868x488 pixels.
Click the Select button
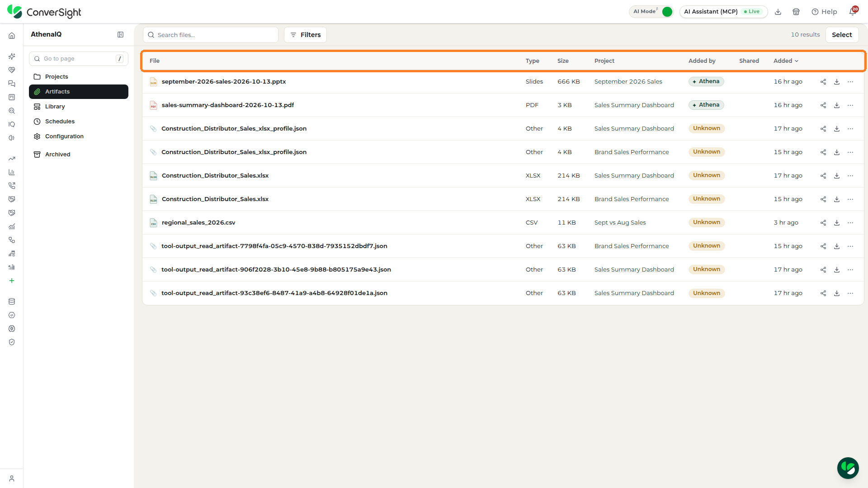click(842, 35)
